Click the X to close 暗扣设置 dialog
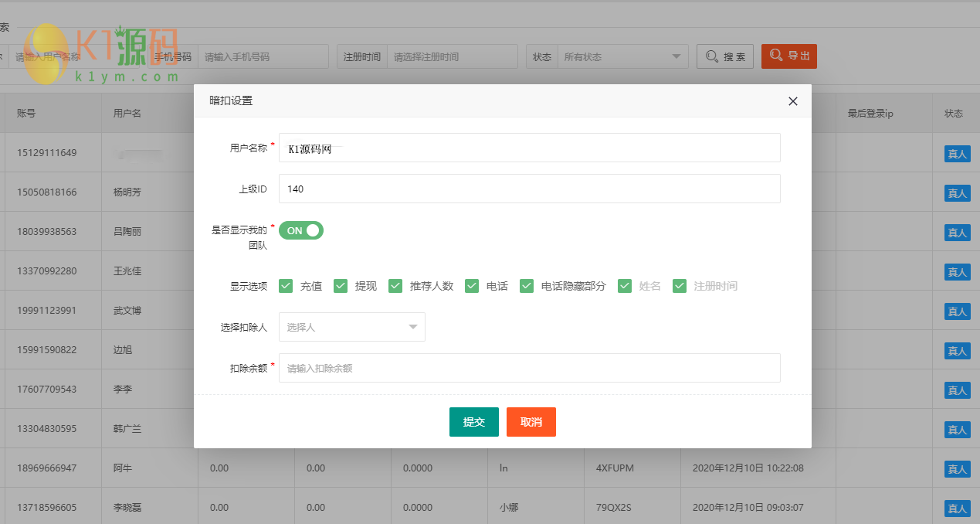Image resolution: width=980 pixels, height=524 pixels. pyautogui.click(x=792, y=101)
